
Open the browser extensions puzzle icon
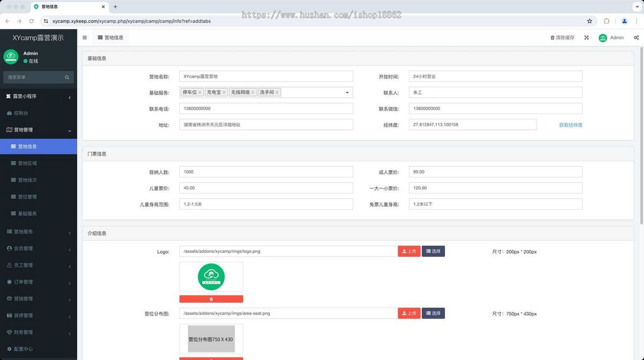[x=606, y=21]
